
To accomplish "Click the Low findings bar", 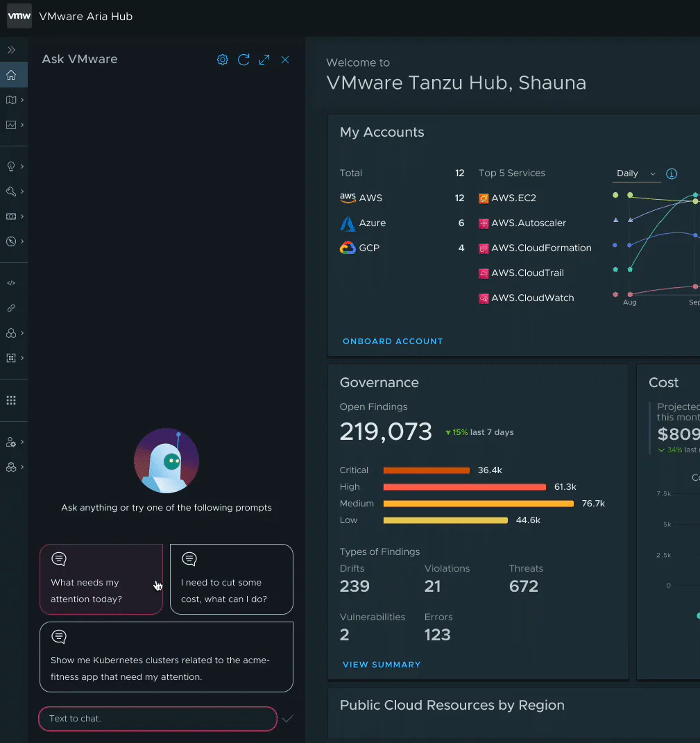I will click(445, 520).
